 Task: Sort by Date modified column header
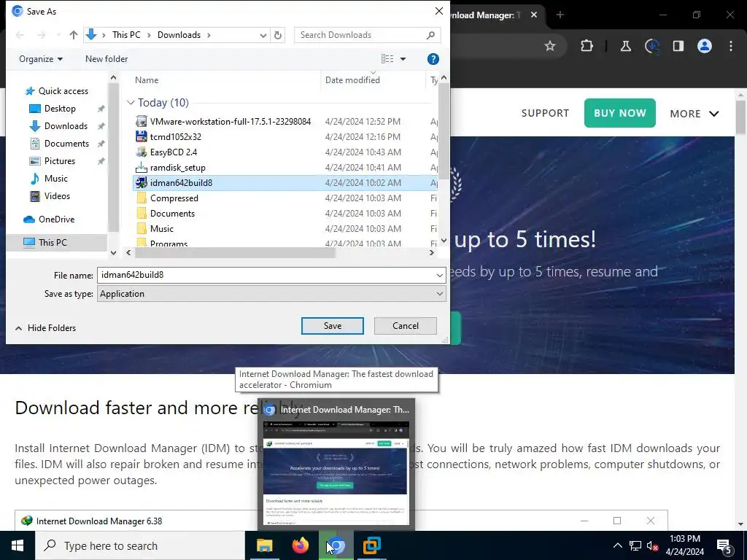point(352,80)
